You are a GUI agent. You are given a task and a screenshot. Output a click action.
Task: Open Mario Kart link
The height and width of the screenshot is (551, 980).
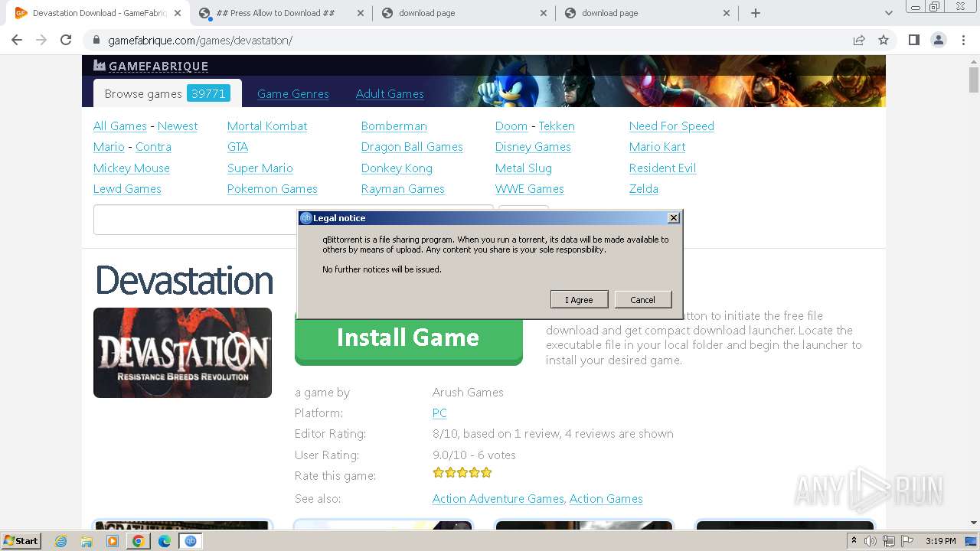click(657, 147)
